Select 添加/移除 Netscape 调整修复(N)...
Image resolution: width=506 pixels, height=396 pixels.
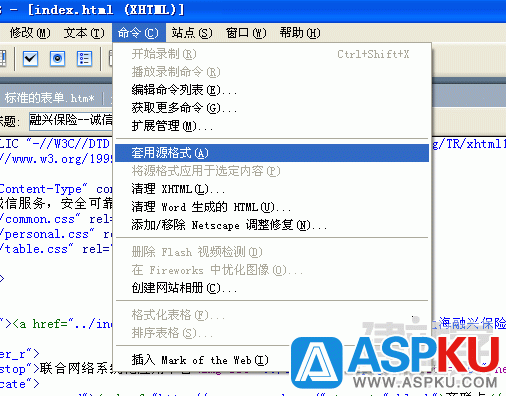pyautogui.click(x=272, y=225)
